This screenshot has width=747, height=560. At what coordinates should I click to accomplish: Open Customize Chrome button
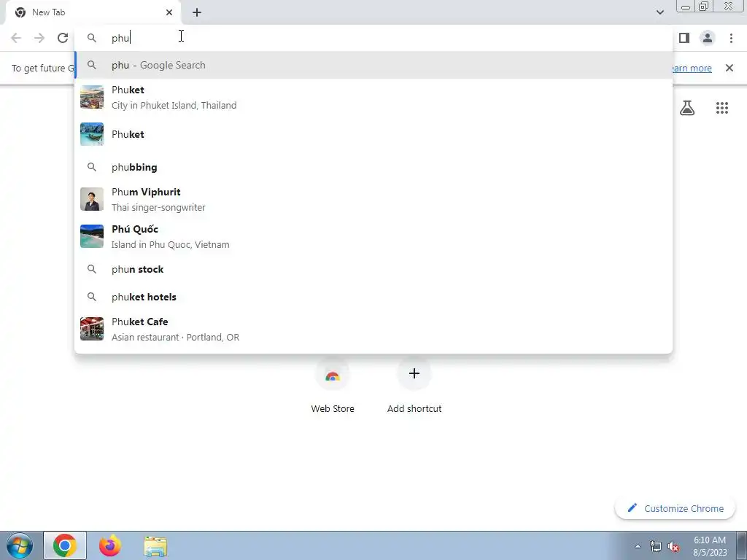tap(675, 508)
